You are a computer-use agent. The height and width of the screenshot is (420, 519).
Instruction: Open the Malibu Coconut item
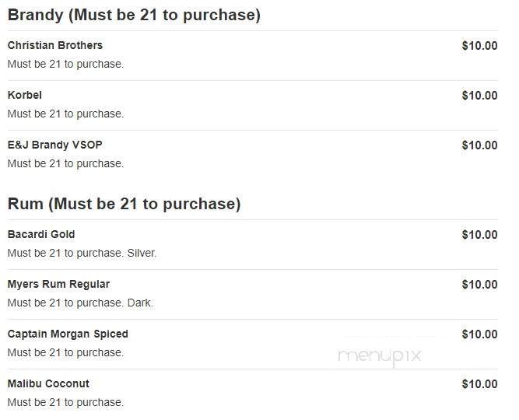(x=48, y=383)
